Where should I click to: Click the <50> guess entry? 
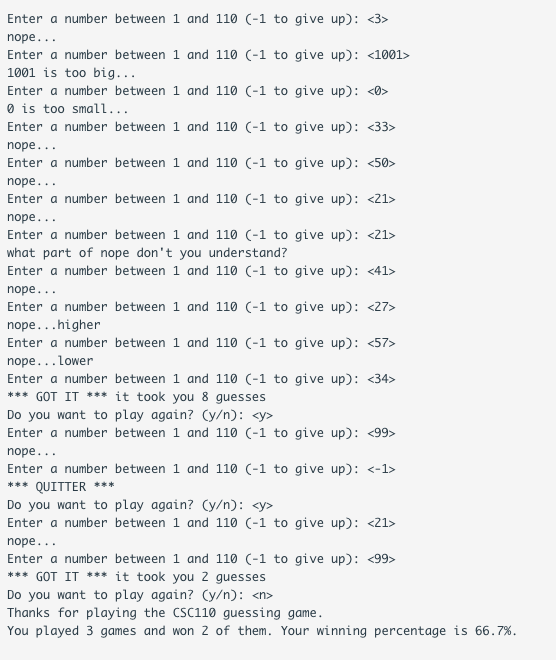click(x=381, y=163)
